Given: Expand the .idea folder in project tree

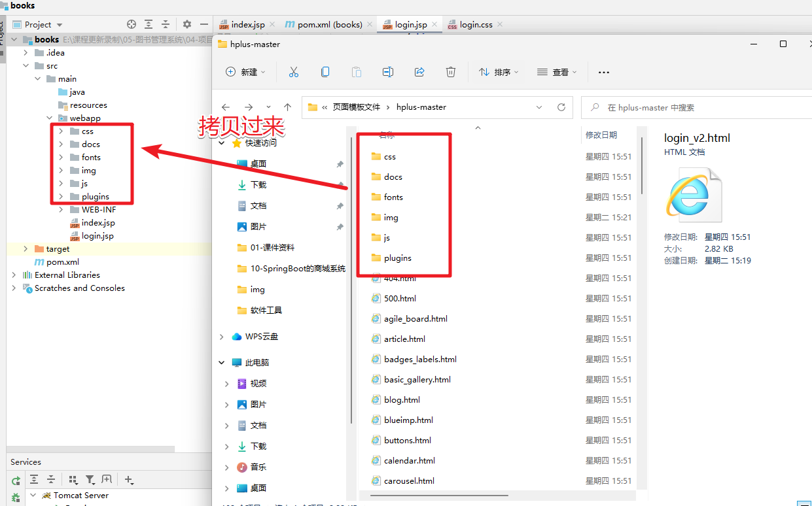Looking at the screenshot, I should 26,53.
